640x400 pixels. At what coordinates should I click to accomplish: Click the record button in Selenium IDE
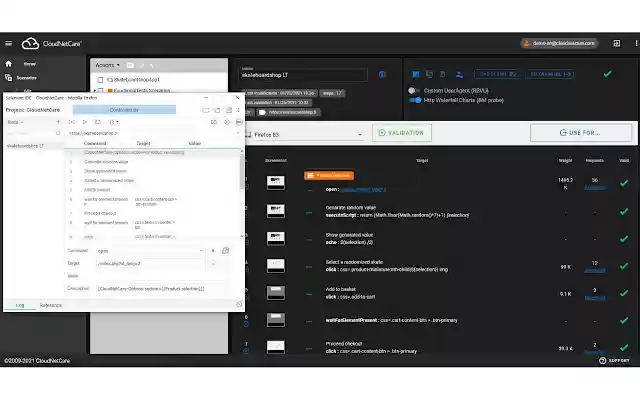tap(239, 122)
